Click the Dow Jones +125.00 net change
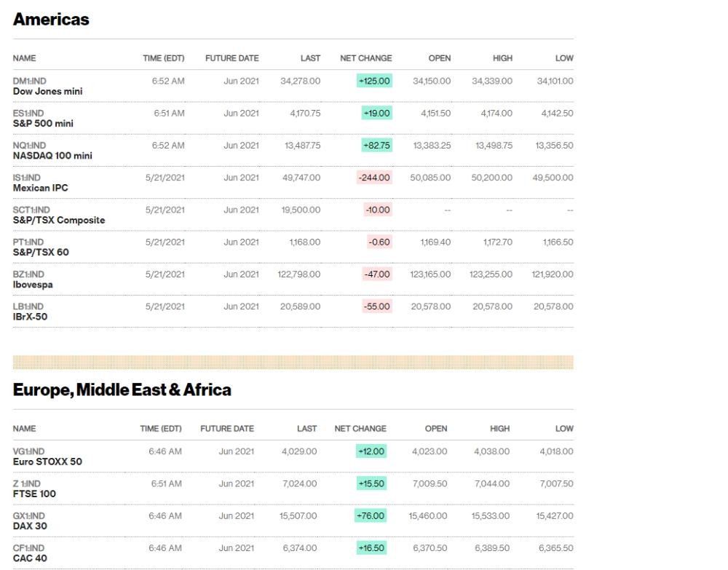728x570 pixels. [375, 81]
